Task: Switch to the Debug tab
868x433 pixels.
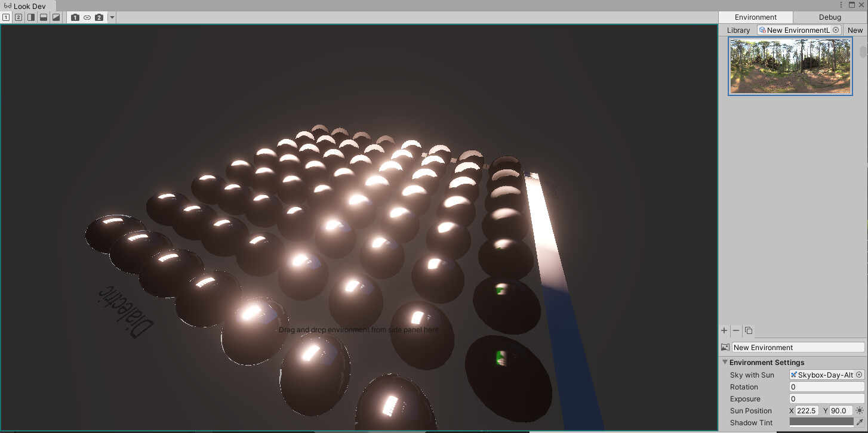Action: [x=829, y=17]
